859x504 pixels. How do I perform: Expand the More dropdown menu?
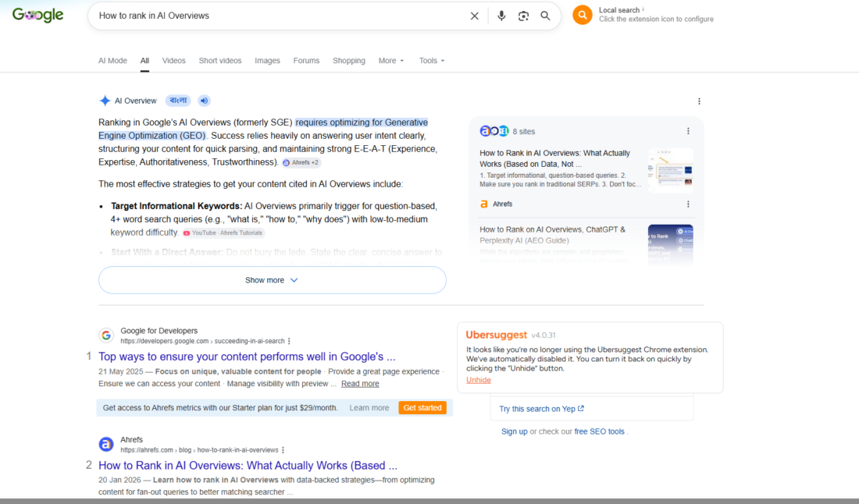(x=391, y=61)
